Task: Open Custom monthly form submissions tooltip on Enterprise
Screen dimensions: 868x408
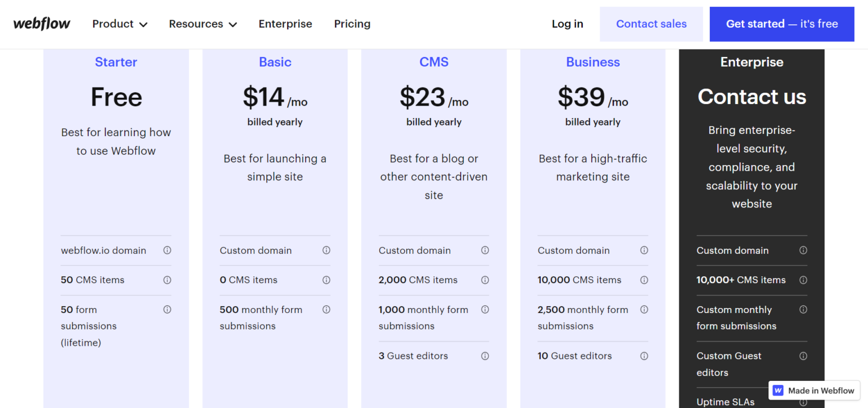Action: click(x=803, y=309)
